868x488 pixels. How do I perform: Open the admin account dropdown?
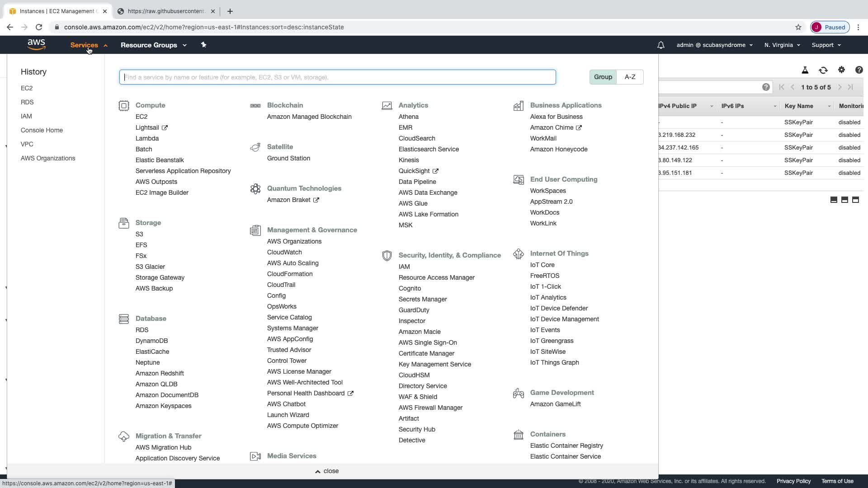pos(714,45)
